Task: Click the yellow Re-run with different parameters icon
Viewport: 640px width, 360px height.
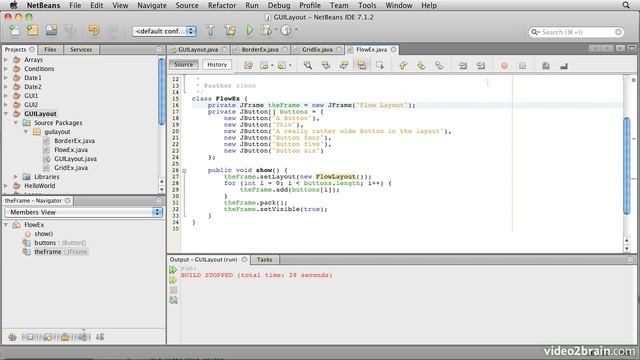Action: [173, 280]
